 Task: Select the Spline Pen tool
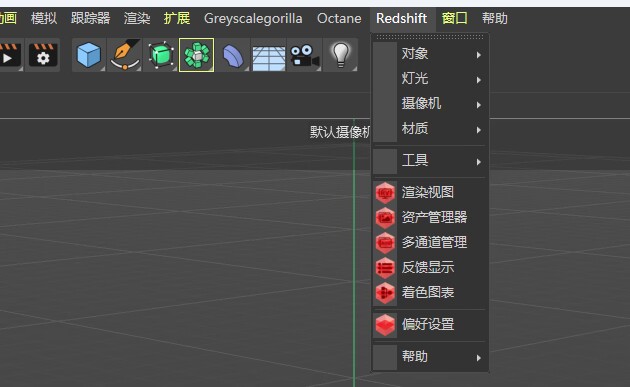click(x=125, y=55)
